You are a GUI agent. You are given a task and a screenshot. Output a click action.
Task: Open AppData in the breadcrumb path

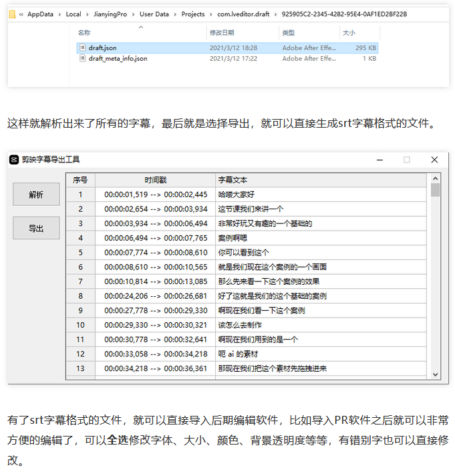(40, 14)
